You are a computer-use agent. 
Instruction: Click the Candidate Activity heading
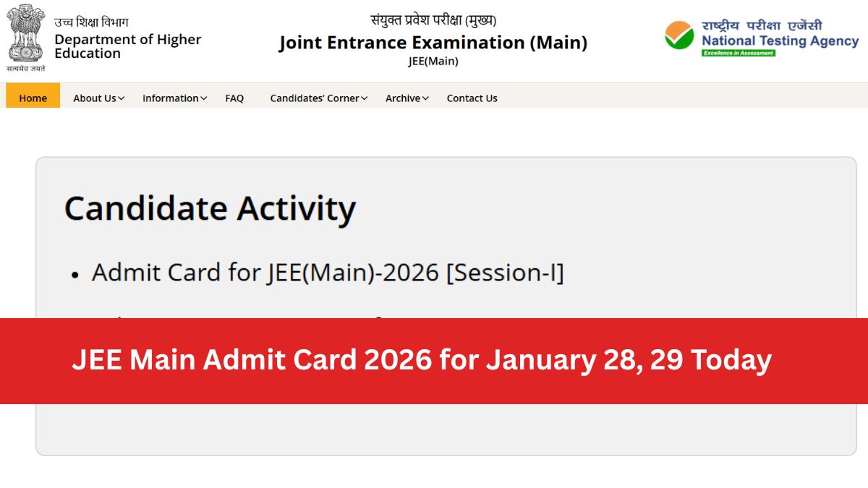pyautogui.click(x=210, y=208)
